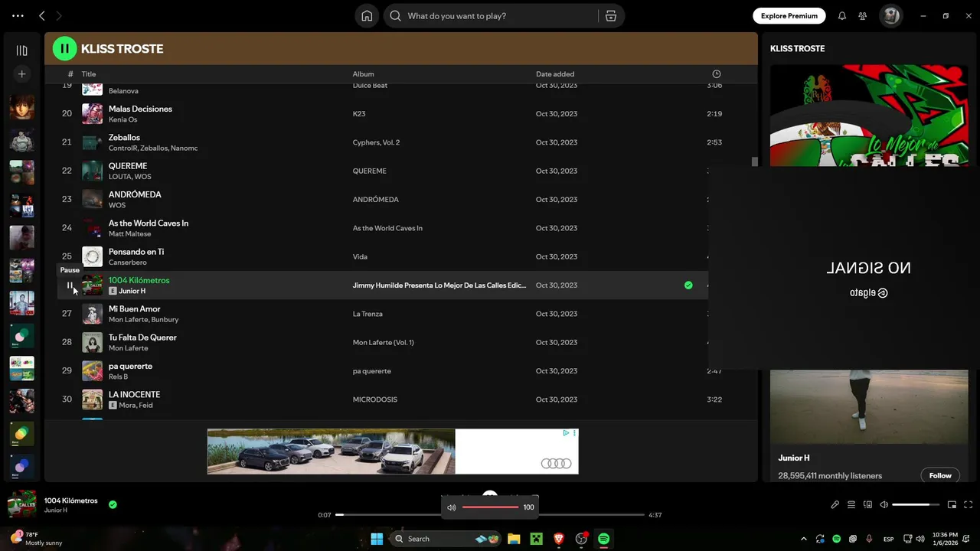Screen dimensions: 980x551
Task: Click pa quererte cover thumbnail
Action: click(92, 371)
